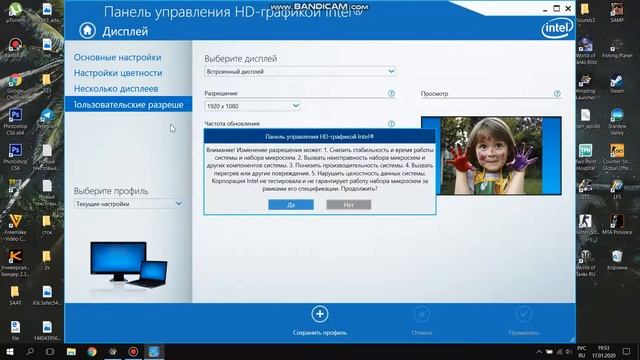
Task: Open the Основные настройки section
Action: [118, 57]
